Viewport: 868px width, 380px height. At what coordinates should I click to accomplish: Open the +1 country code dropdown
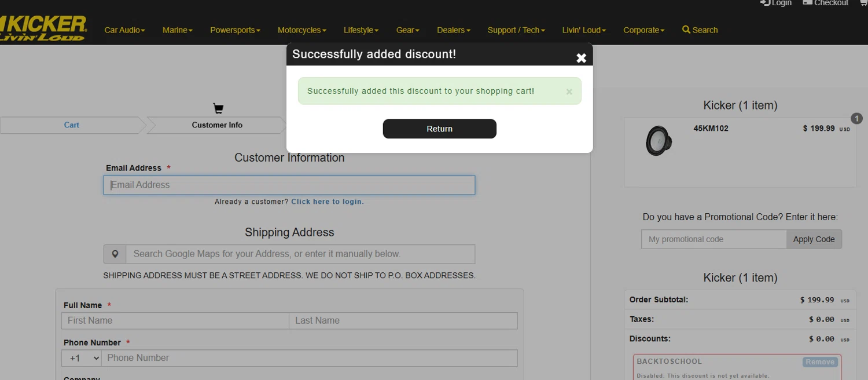click(82, 358)
